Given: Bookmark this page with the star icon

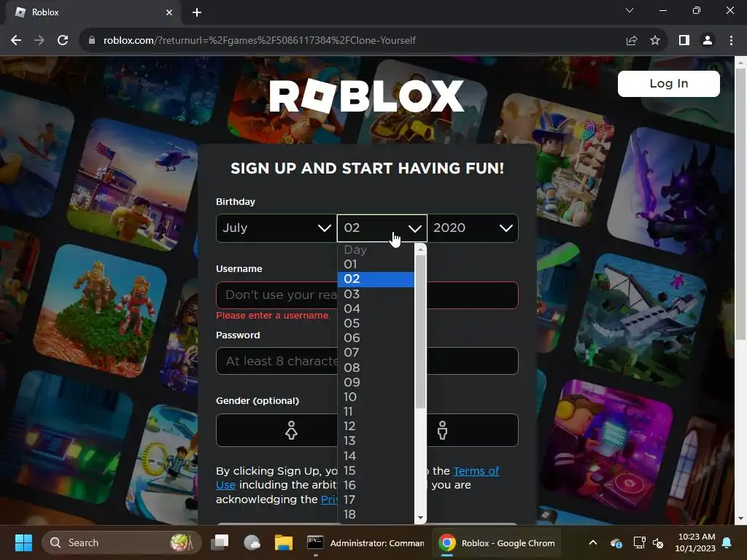Looking at the screenshot, I should 655,41.
